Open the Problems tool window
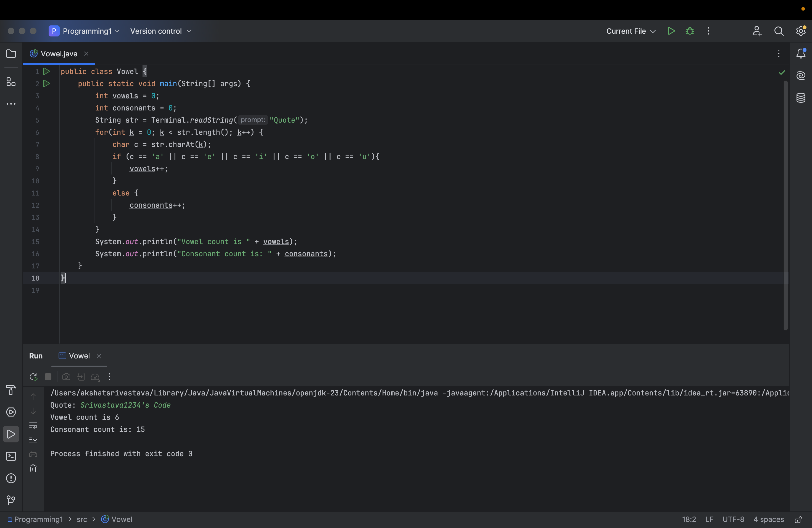Image resolution: width=812 pixels, height=528 pixels. pyautogui.click(x=10, y=479)
